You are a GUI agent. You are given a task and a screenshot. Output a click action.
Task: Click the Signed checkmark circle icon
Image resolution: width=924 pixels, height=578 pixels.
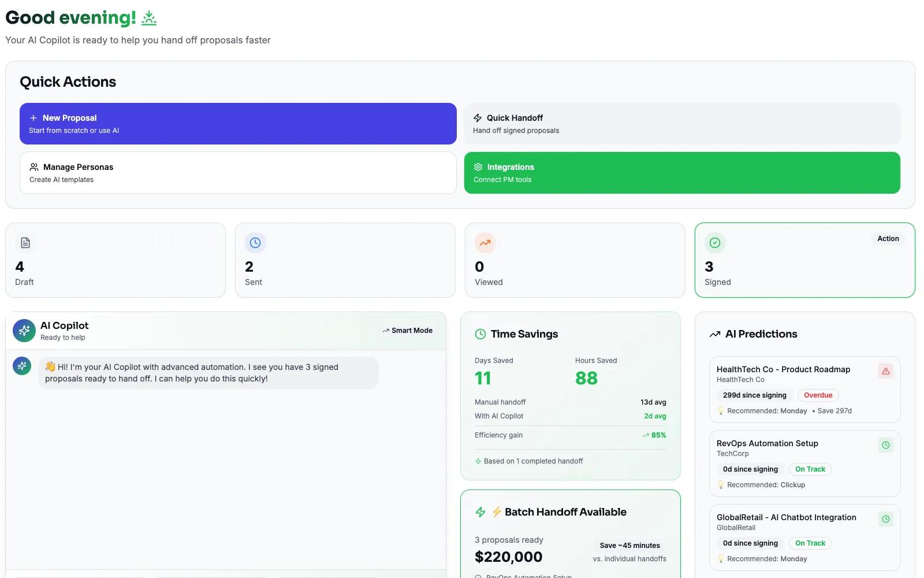tap(715, 243)
